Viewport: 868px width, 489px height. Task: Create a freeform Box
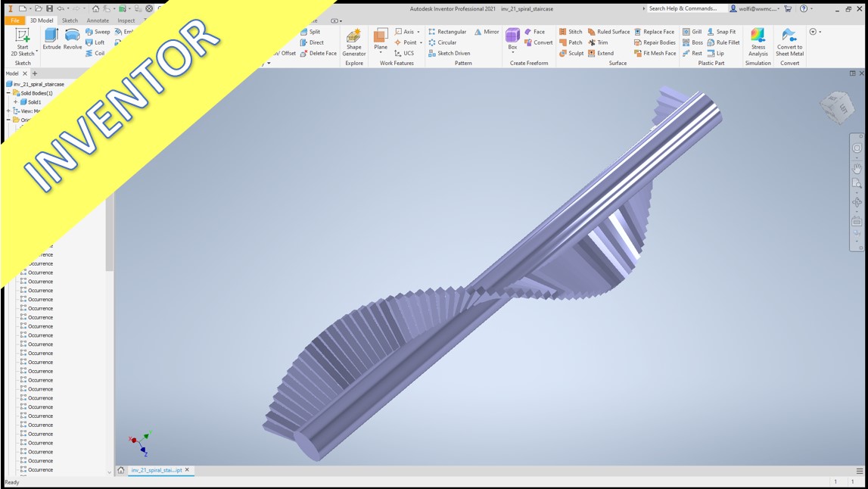512,38
